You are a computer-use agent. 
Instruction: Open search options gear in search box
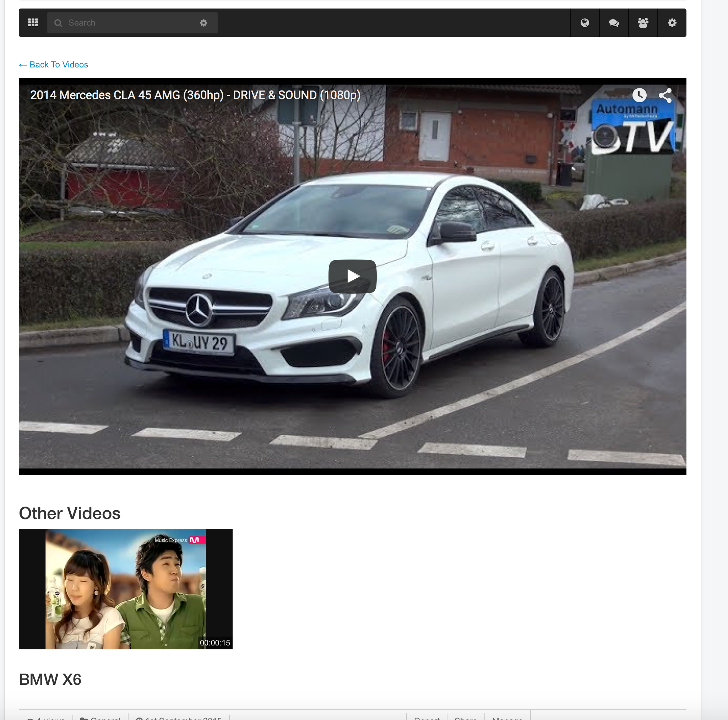(x=203, y=23)
